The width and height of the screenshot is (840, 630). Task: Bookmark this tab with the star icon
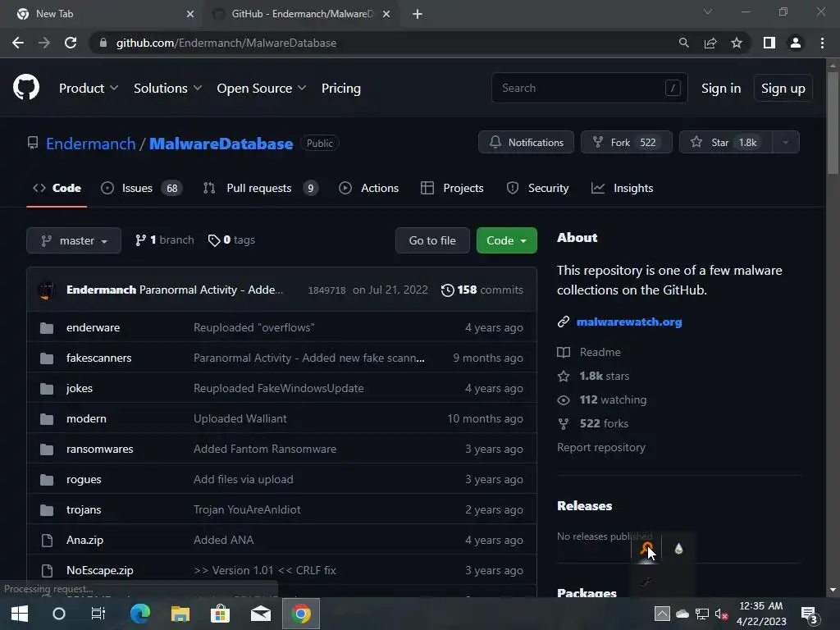737,43
